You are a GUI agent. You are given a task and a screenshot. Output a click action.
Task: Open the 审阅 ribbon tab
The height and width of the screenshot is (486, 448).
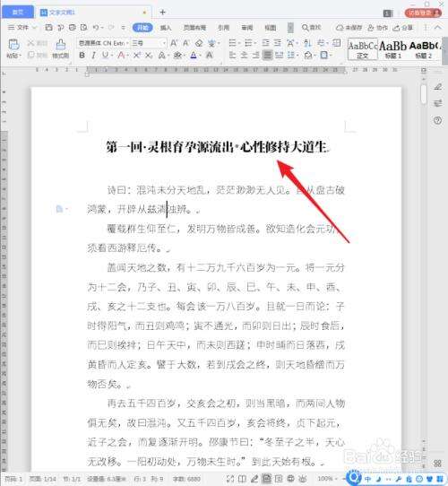click(247, 28)
